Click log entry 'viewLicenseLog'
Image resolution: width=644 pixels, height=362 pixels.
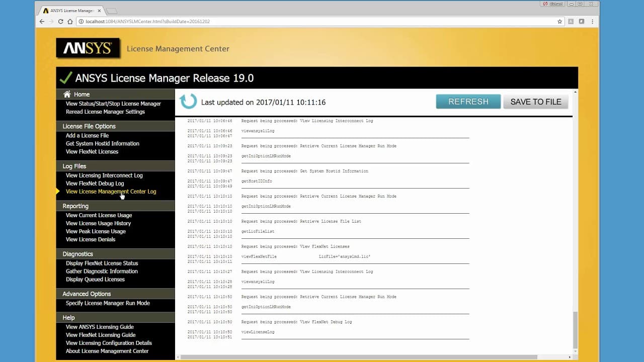[x=258, y=332]
